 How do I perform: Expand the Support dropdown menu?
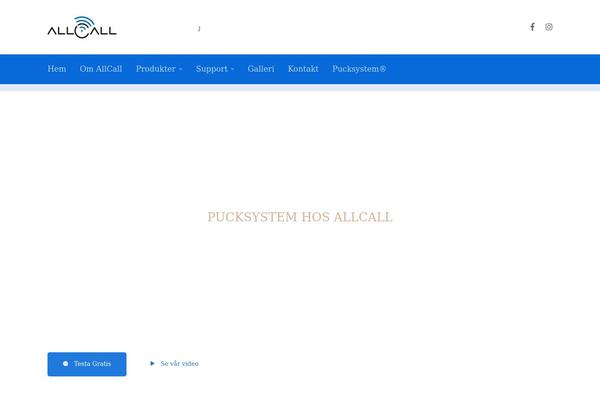(215, 69)
